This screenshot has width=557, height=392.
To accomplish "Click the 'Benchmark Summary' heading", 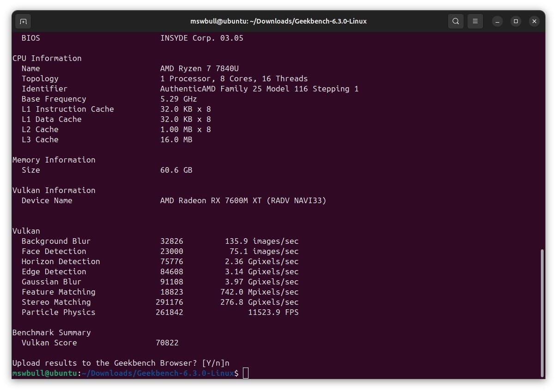I will [x=51, y=332].
